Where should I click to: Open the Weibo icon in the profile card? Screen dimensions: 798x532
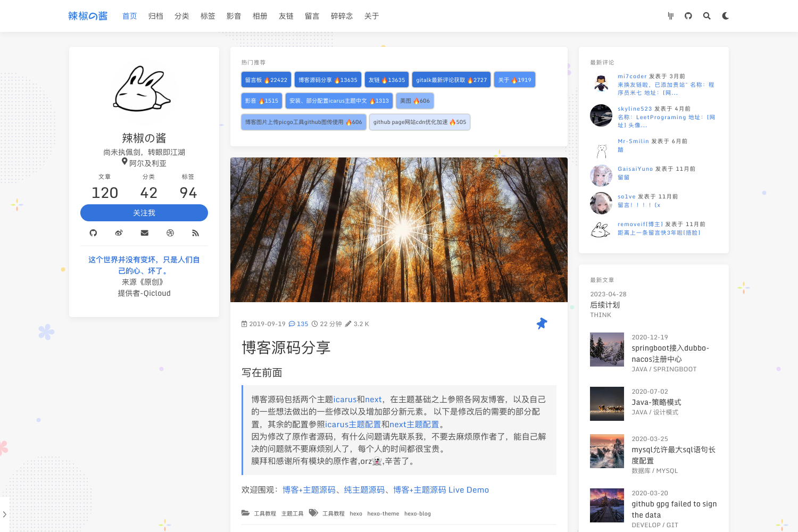(x=119, y=232)
